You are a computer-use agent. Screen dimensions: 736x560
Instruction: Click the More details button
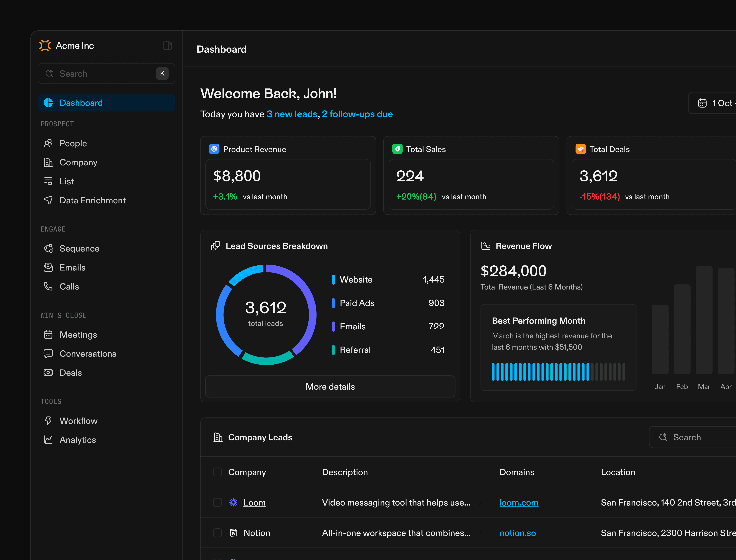[330, 387]
